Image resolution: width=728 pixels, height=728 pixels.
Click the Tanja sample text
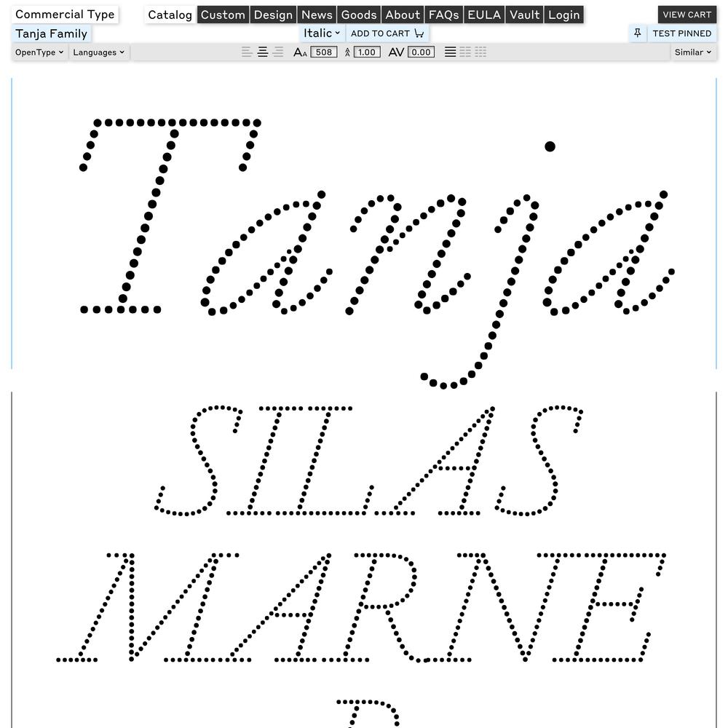[376, 253]
